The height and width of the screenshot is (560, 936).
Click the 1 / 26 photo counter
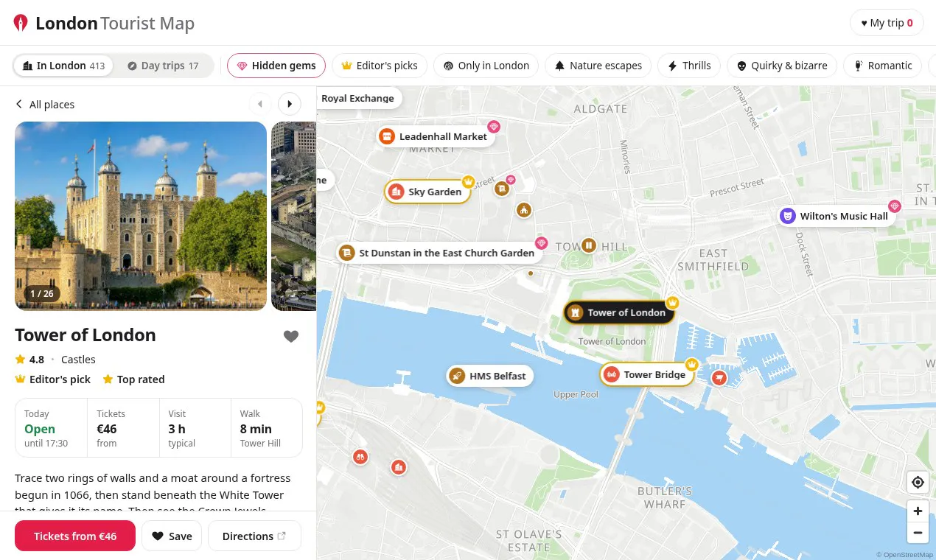coord(42,293)
